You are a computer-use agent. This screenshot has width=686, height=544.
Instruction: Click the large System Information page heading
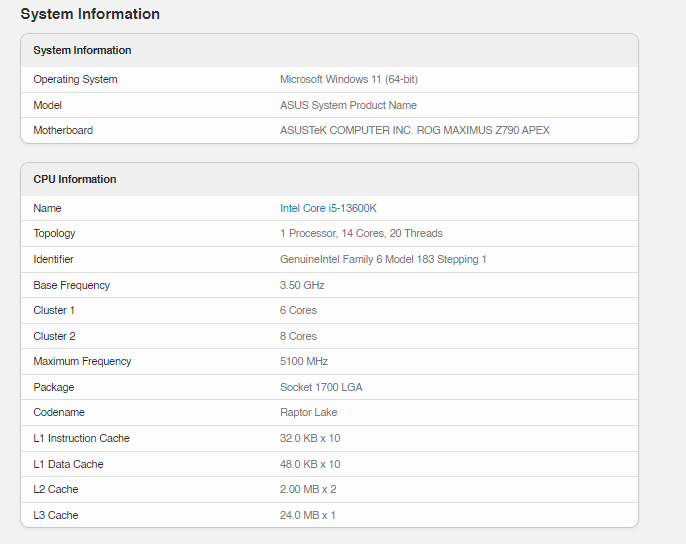point(90,14)
